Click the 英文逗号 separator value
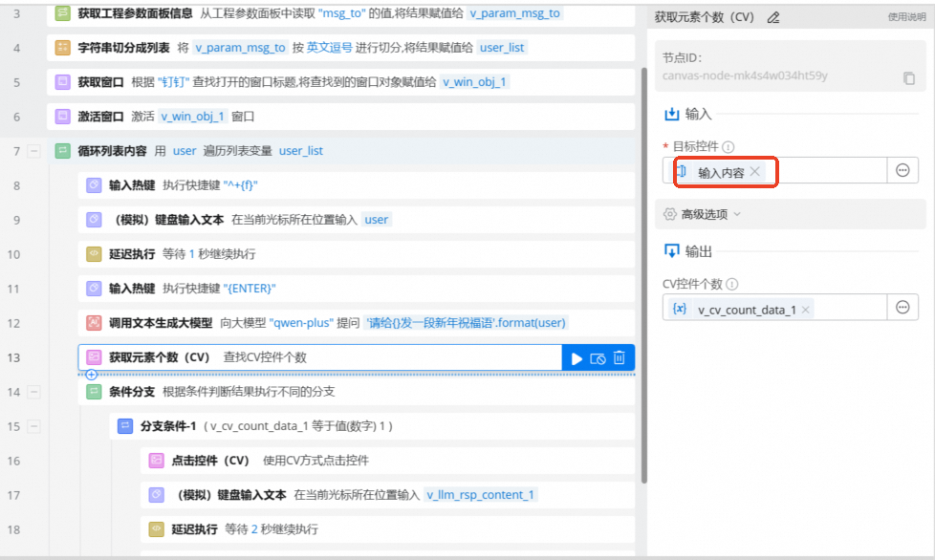 tap(329, 48)
